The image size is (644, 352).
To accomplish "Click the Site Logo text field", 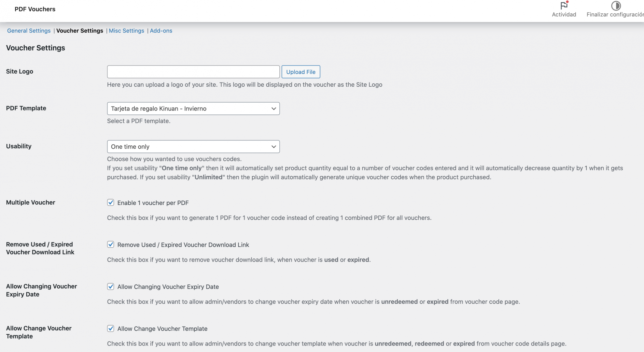I will [x=193, y=72].
